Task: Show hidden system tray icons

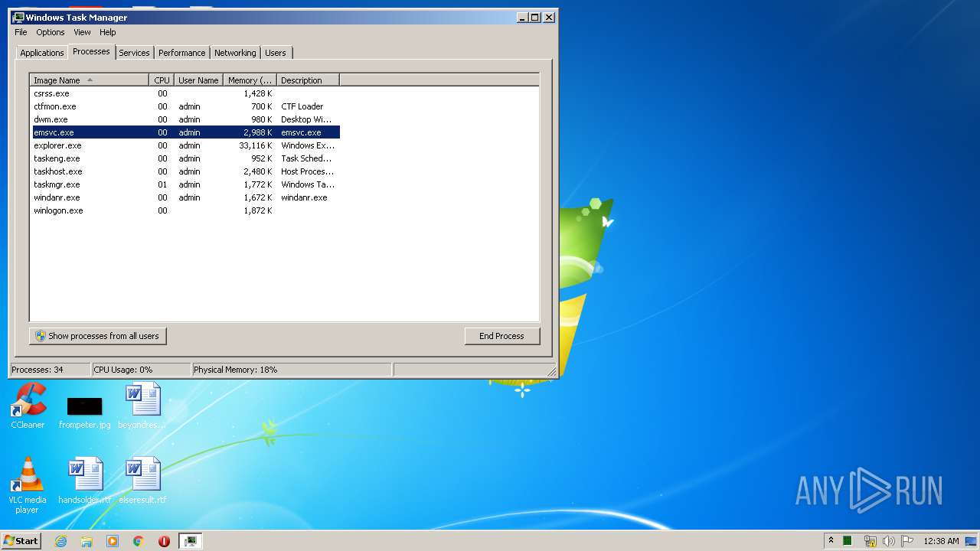Action: 831,541
